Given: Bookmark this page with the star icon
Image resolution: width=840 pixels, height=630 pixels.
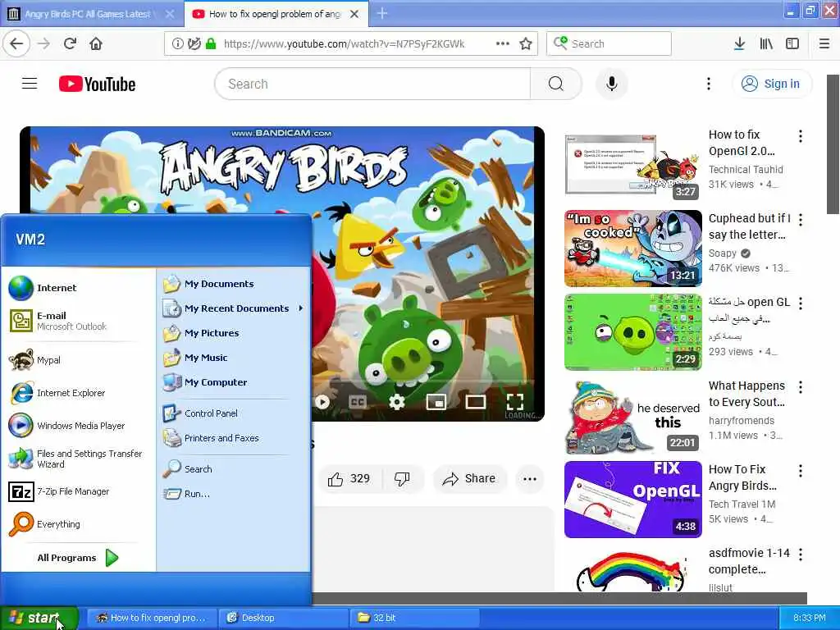Looking at the screenshot, I should click(526, 44).
